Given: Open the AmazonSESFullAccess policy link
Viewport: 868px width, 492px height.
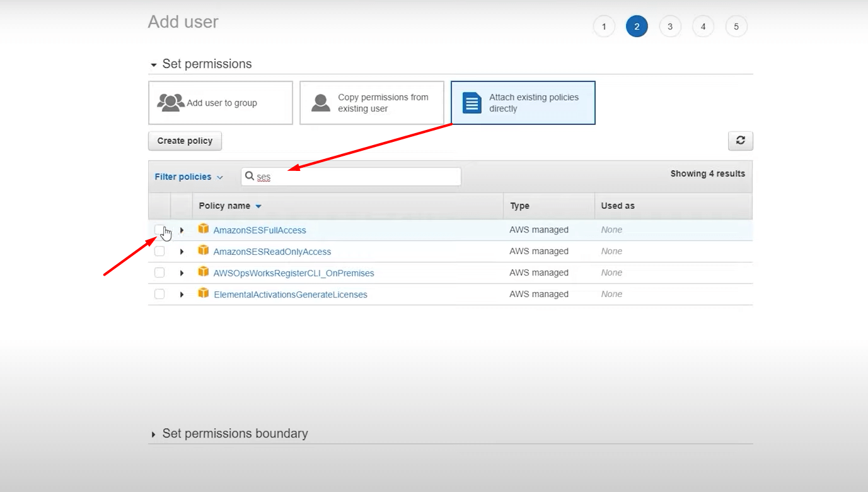Looking at the screenshot, I should tap(260, 230).
